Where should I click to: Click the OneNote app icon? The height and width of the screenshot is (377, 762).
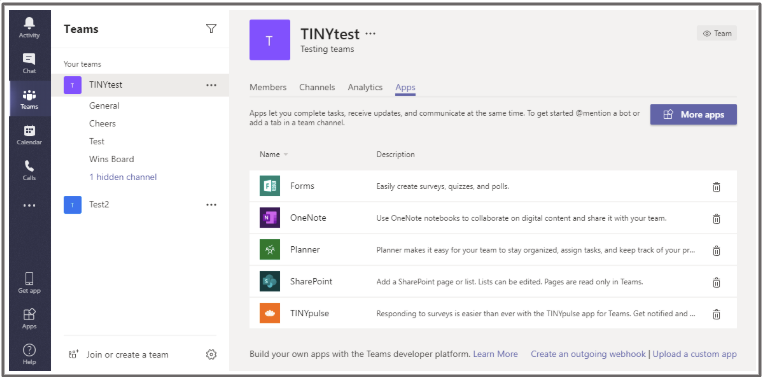270,218
